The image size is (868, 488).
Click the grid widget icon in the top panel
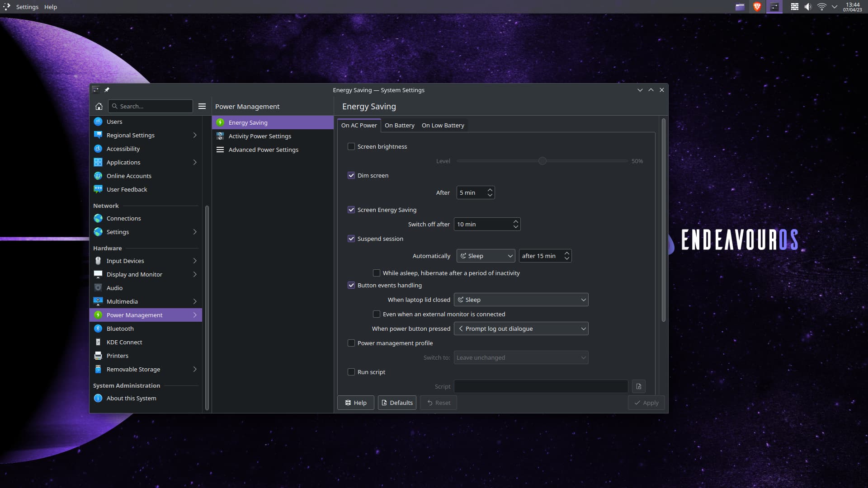click(794, 7)
